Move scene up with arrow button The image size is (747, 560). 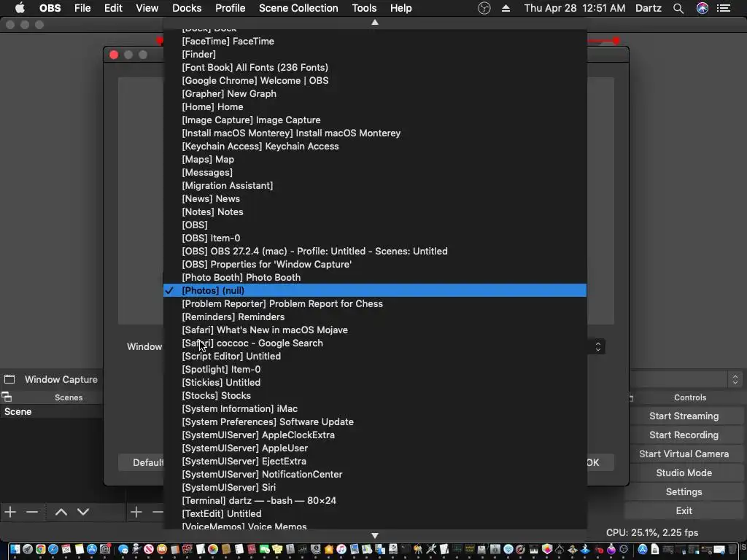(x=61, y=512)
